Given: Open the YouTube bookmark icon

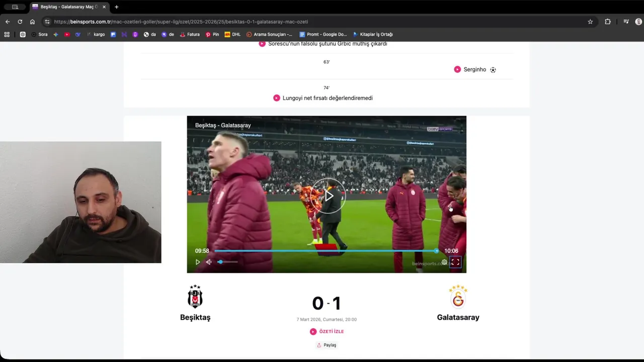Looking at the screenshot, I should tap(66, 35).
